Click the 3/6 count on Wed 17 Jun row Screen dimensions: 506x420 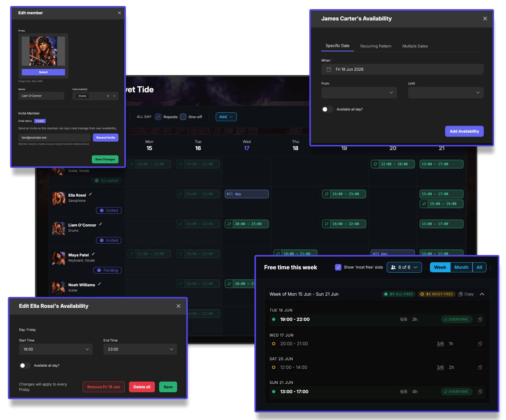coord(440,344)
